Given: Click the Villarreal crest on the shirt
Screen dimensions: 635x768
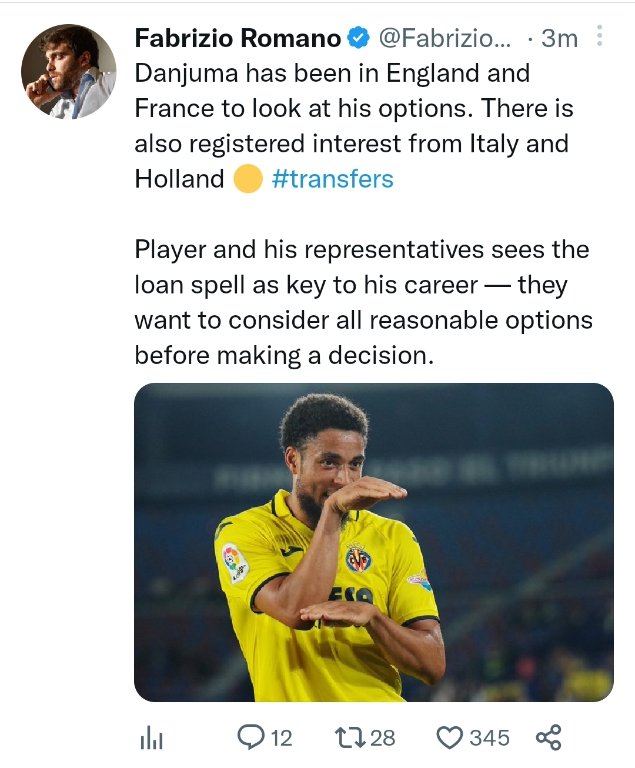Looking at the screenshot, I should tap(358, 557).
